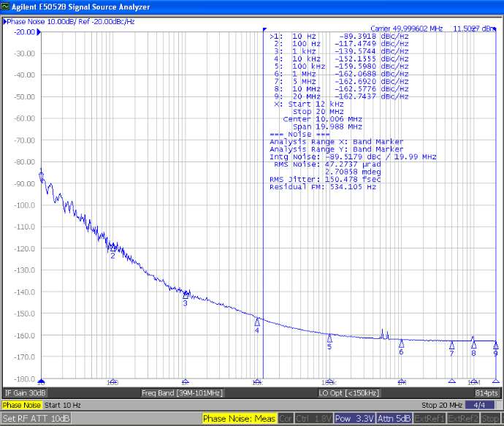Open the LO Opt [<150kHz] setting
Viewport: 504px width, 426px height.
pyautogui.click(x=349, y=393)
